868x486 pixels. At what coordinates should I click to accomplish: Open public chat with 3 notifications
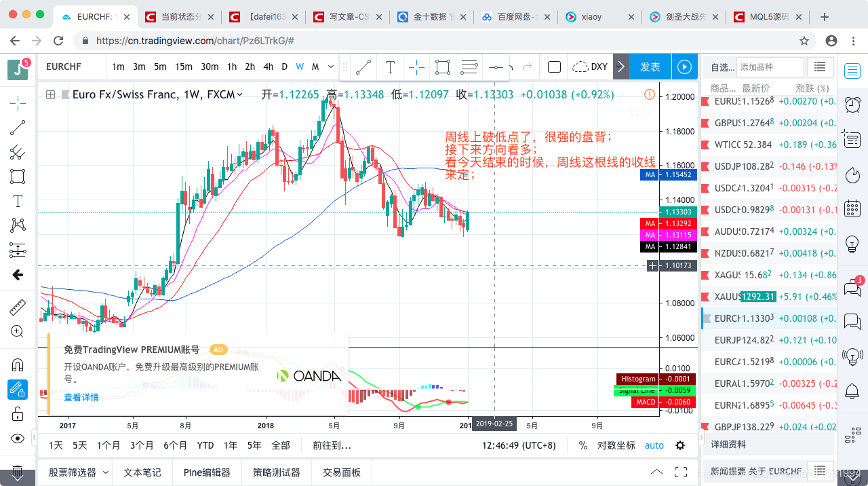coord(852,286)
